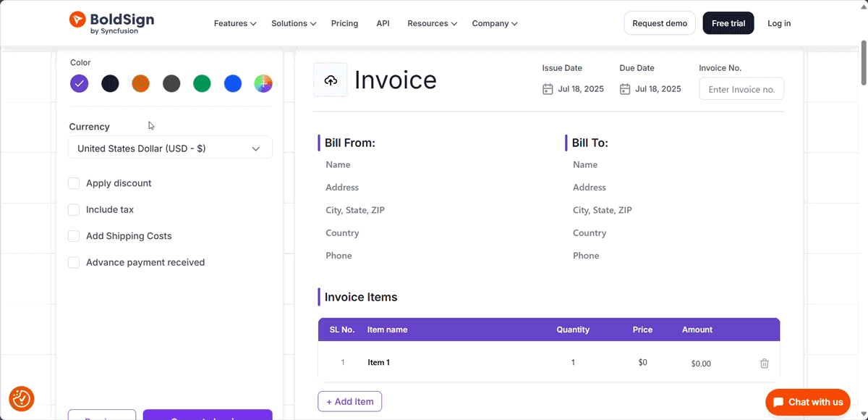Screen dimensions: 868x420
Task: Open the API menu item
Action: coord(383,23)
